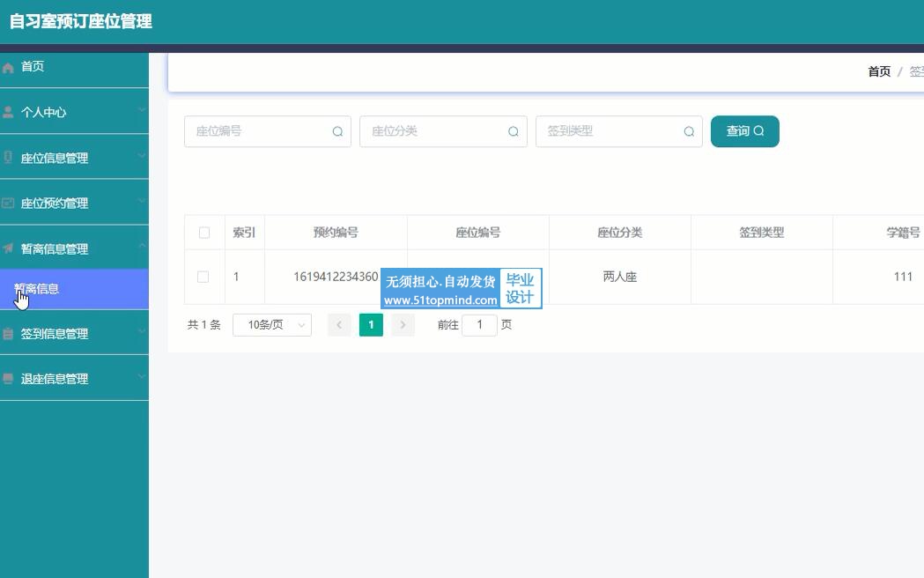Tick the checkbox for row 1
This screenshot has width=924, height=578.
point(203,277)
